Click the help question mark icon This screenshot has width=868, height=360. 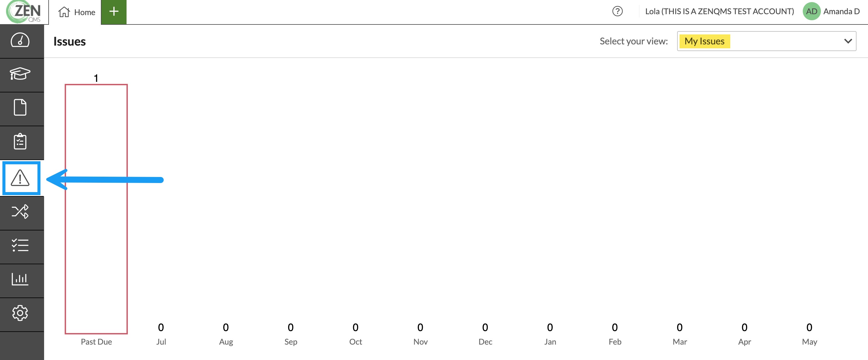coord(617,11)
